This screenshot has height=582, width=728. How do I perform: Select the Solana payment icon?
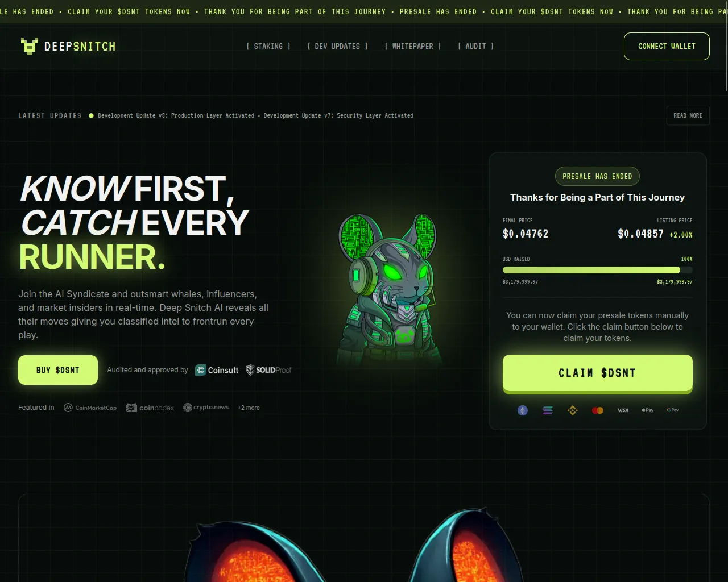click(x=548, y=410)
